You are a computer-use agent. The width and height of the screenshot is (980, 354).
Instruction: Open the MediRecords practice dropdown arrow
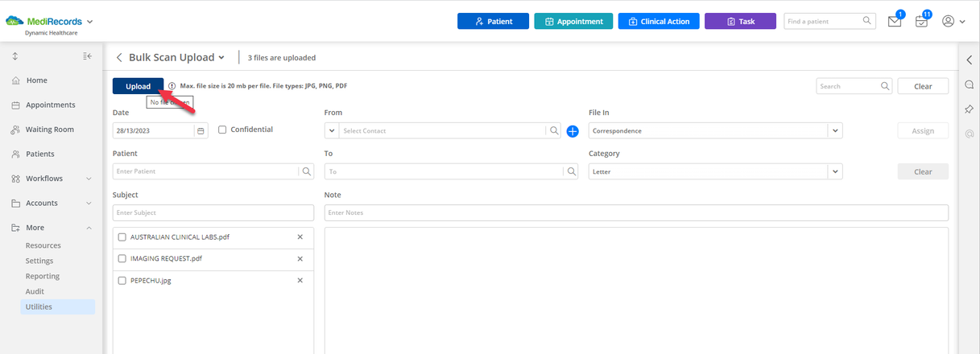tap(89, 22)
